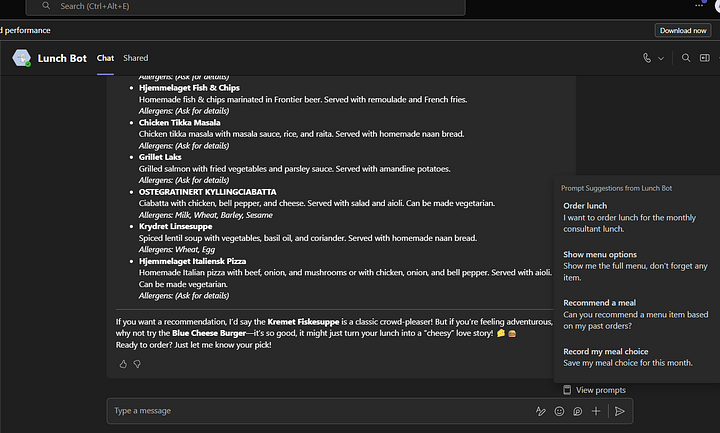Expand the call options dropdown arrow

[x=661, y=58]
